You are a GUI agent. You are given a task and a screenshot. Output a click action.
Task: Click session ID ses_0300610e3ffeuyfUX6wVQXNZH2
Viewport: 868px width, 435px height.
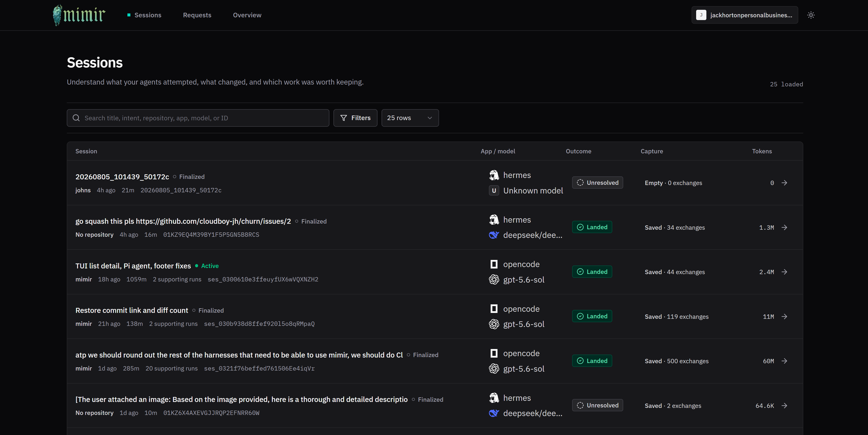[x=263, y=279]
